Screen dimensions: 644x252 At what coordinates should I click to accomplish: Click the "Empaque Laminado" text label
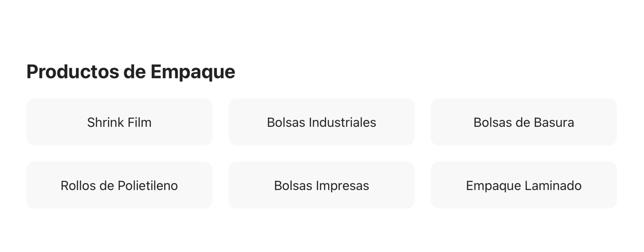(523, 185)
